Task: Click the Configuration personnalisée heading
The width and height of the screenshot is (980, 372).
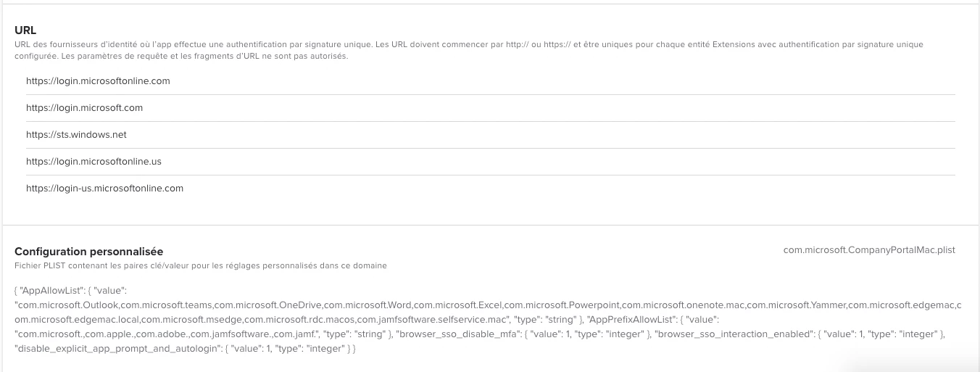Action: [x=88, y=252]
